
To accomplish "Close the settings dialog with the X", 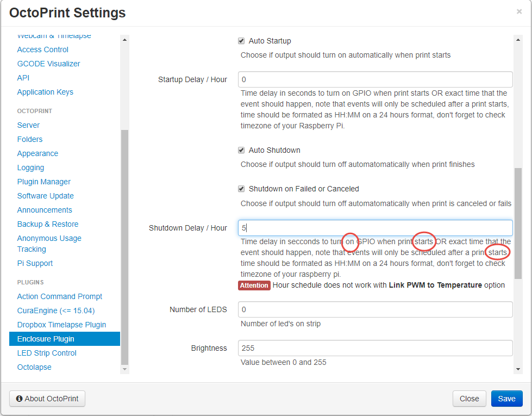I will [520, 11].
